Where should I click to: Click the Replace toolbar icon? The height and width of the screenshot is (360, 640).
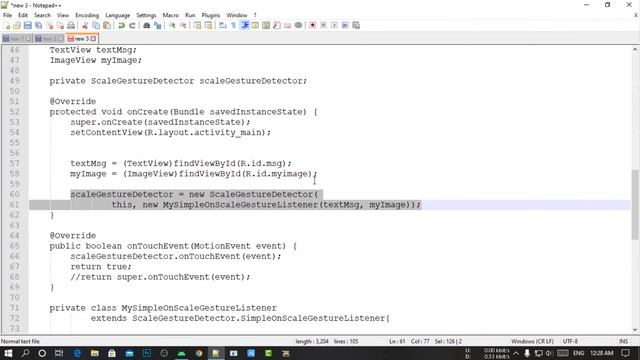[x=158, y=25]
